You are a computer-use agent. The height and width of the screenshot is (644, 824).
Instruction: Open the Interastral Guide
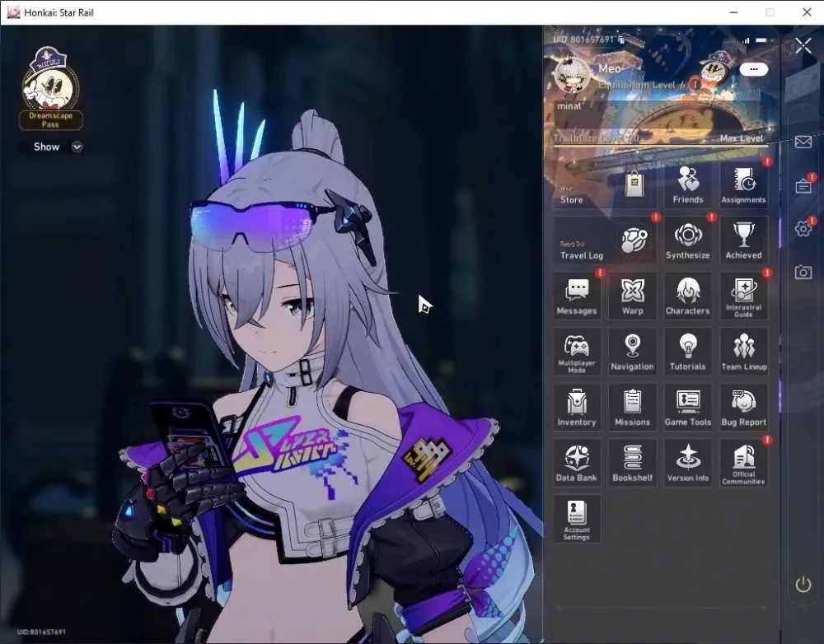pos(743,296)
